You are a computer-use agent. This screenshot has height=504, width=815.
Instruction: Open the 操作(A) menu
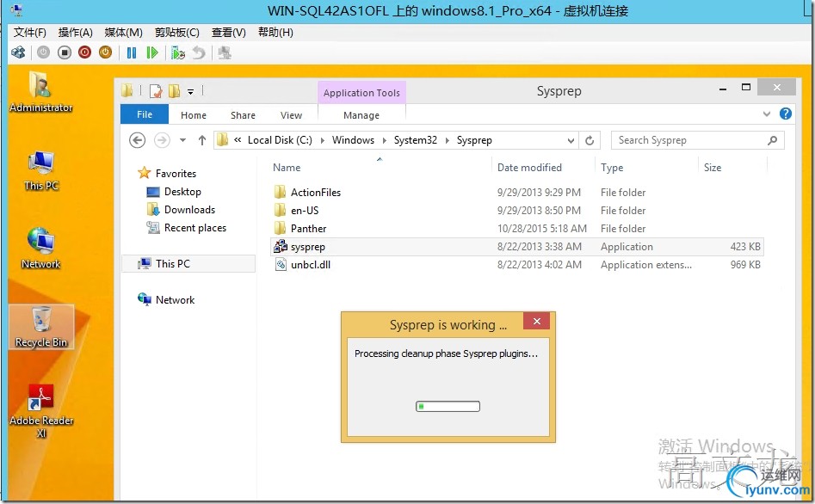pyautogui.click(x=76, y=32)
